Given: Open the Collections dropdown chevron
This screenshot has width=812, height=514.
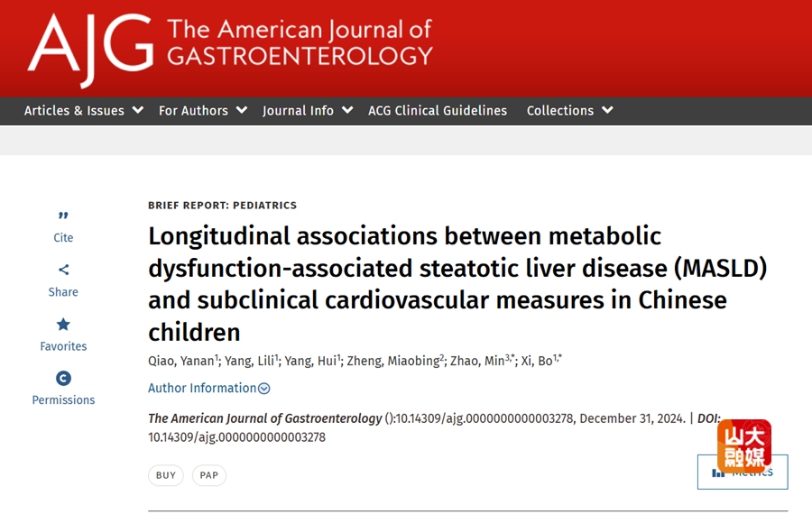Looking at the screenshot, I should tap(607, 110).
